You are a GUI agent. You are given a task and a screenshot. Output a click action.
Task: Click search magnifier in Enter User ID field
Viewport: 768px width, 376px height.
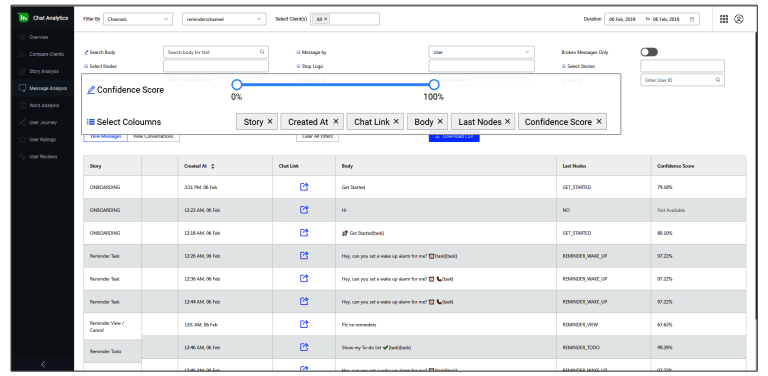pyautogui.click(x=718, y=80)
